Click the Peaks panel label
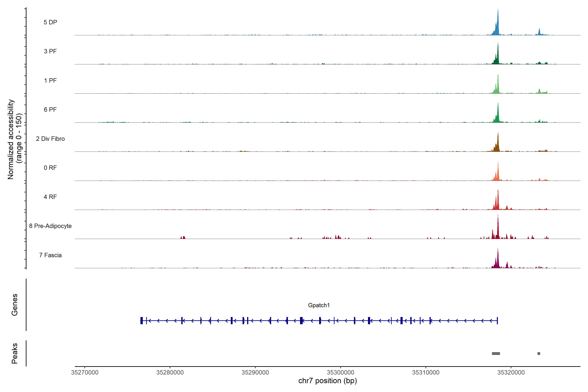Viewport: 588px width, 392px height. (x=15, y=353)
